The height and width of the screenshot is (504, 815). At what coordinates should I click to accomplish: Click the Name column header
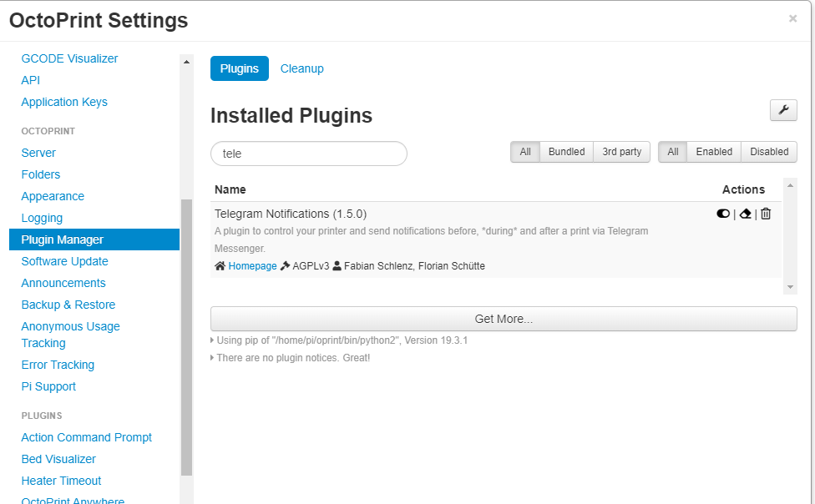[230, 189]
